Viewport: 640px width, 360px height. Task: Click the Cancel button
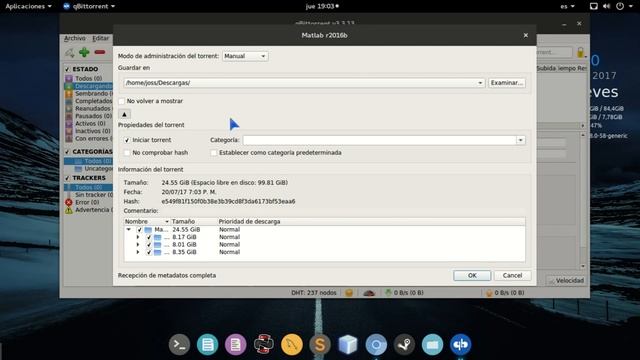[x=512, y=276]
